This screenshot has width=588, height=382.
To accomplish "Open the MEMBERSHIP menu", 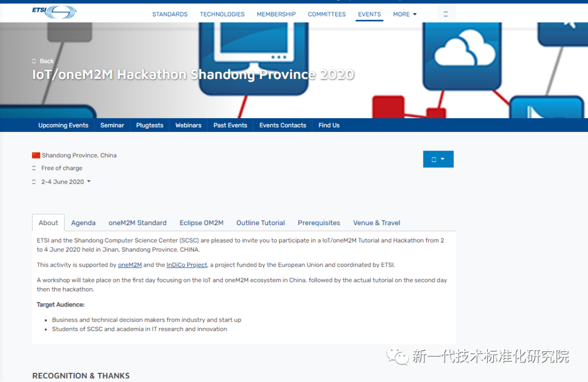I will click(277, 14).
